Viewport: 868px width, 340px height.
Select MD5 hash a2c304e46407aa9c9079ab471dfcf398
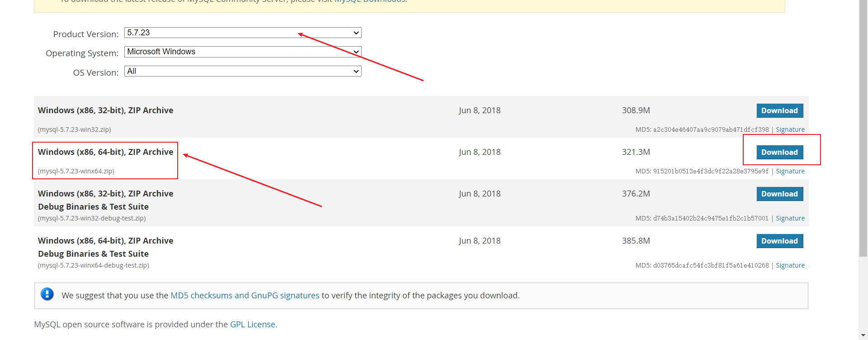coord(711,129)
